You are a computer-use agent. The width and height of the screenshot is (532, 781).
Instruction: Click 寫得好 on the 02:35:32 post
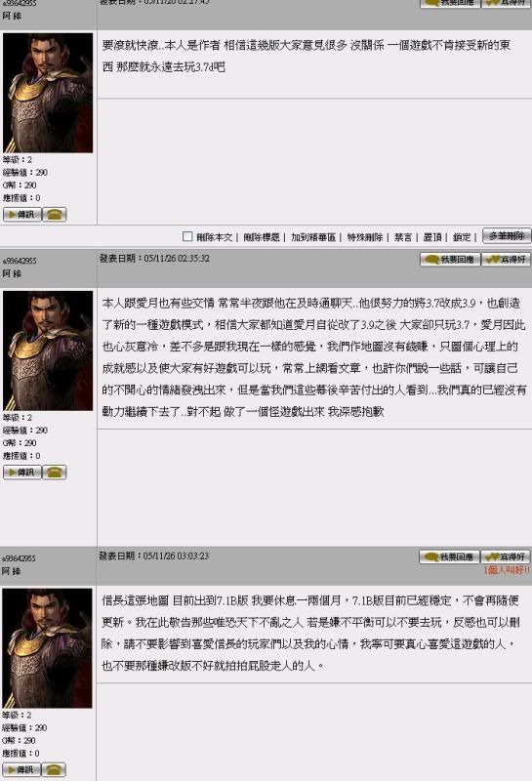(506, 260)
